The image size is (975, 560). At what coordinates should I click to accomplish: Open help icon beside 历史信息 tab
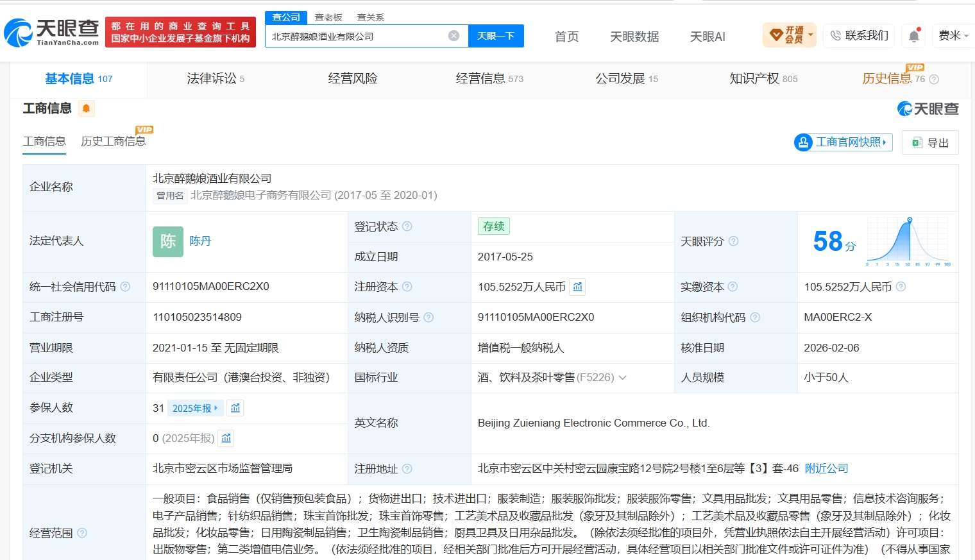point(934,80)
